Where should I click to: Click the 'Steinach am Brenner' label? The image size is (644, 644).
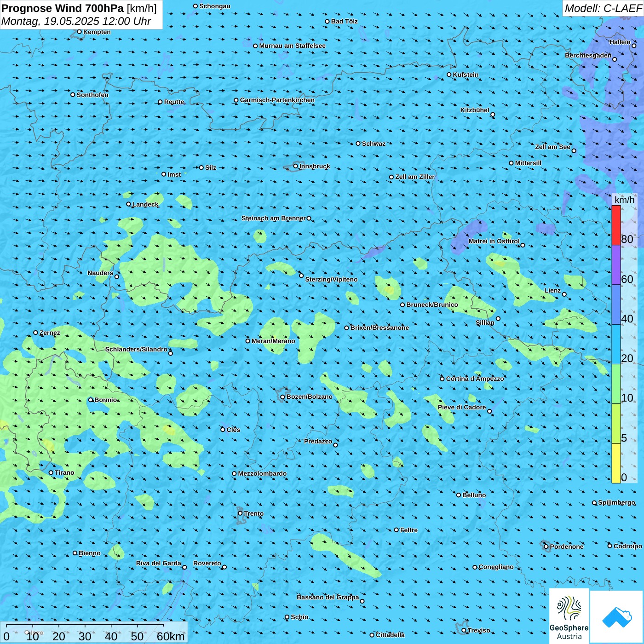pos(274,218)
